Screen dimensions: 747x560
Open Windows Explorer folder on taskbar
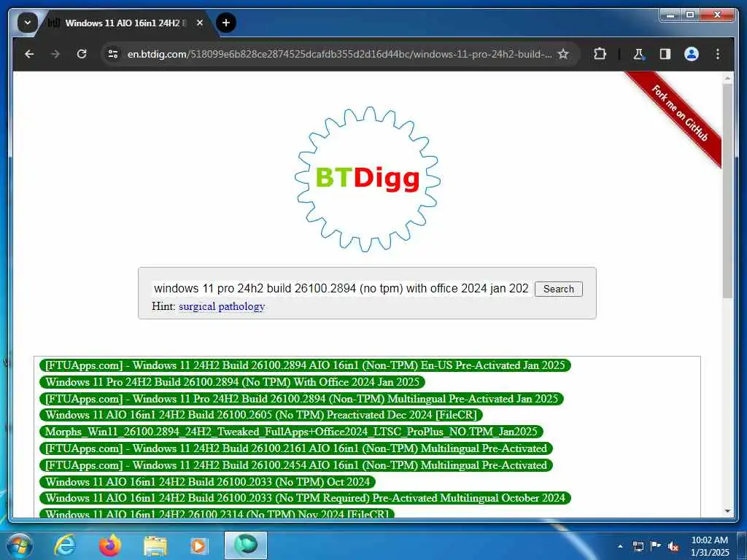pos(155,545)
